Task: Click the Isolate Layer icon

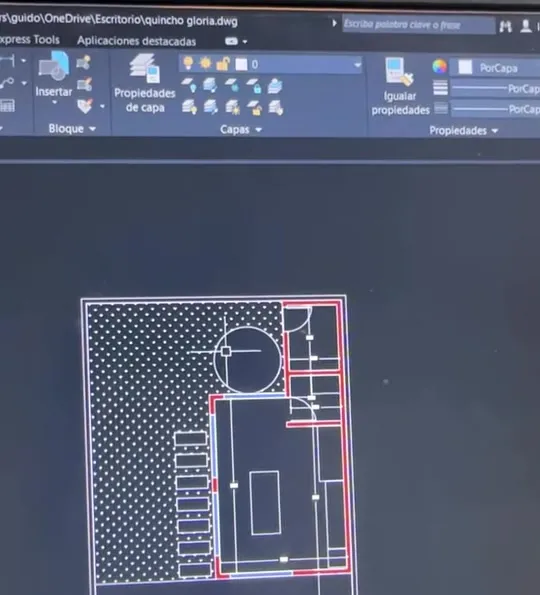Action: click(210, 86)
